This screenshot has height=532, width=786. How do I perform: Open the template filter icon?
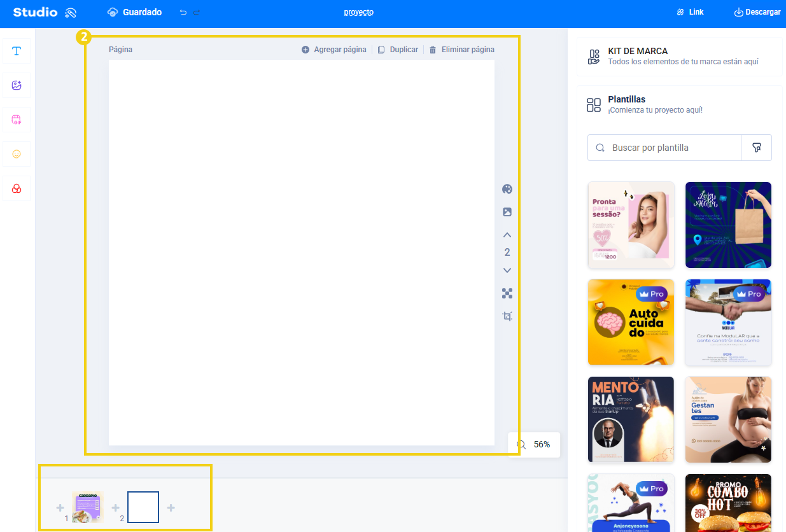click(757, 148)
